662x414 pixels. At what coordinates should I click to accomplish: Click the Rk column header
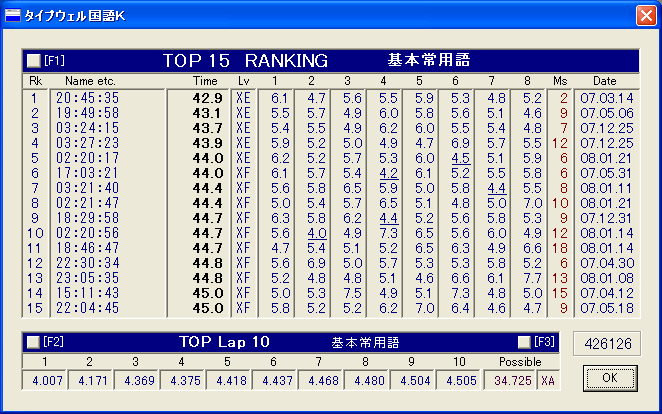click(35, 81)
